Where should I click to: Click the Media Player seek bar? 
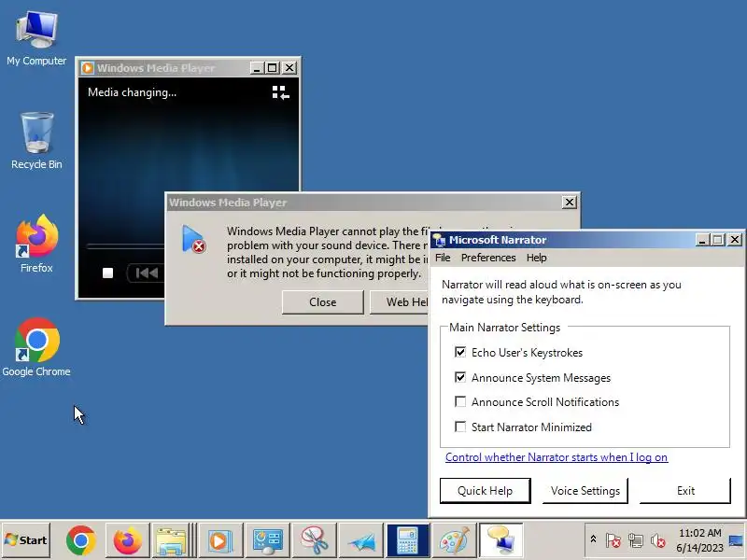click(x=126, y=246)
